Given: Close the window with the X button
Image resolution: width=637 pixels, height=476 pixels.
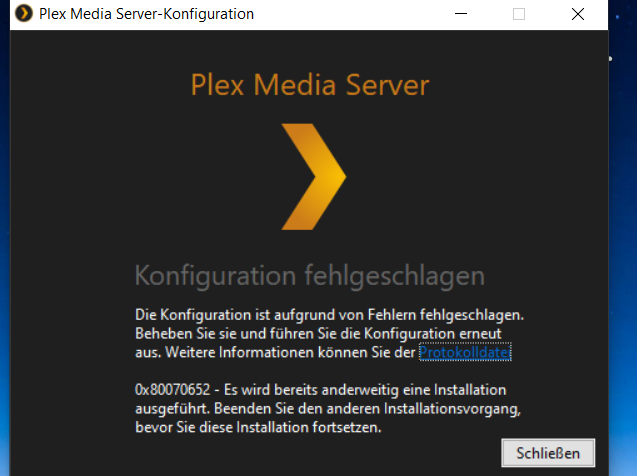Looking at the screenshot, I should click(x=578, y=14).
